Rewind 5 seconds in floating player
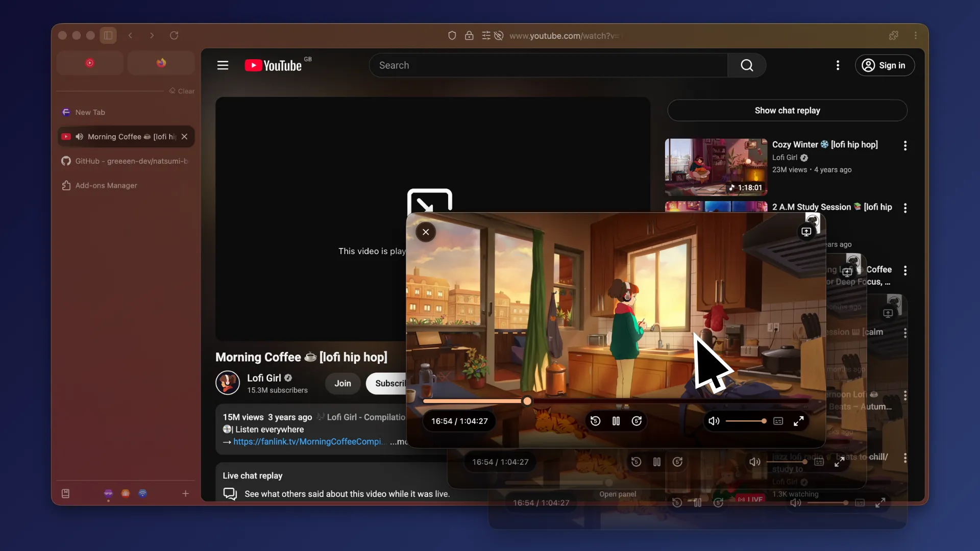Viewport: 980px width, 551px height. pos(595,421)
